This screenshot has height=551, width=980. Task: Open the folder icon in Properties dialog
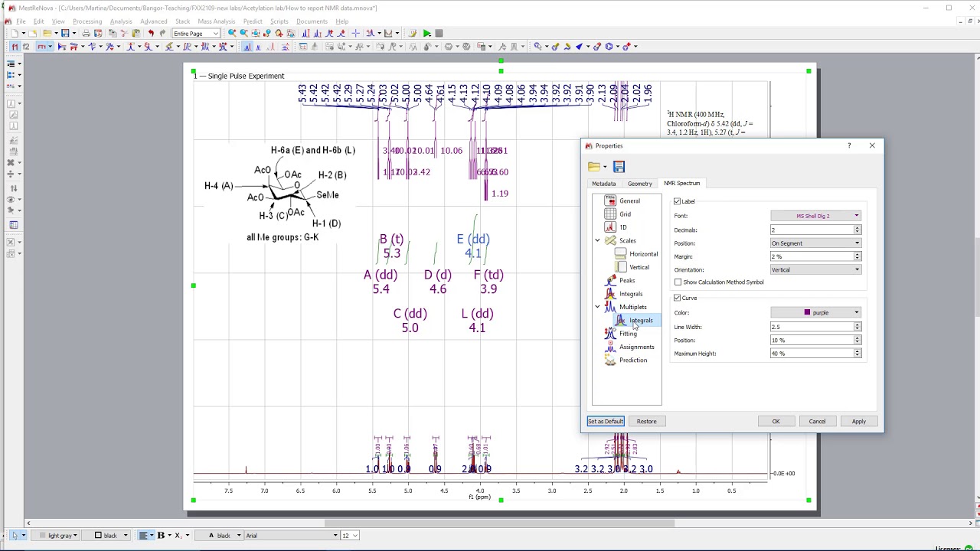(594, 167)
